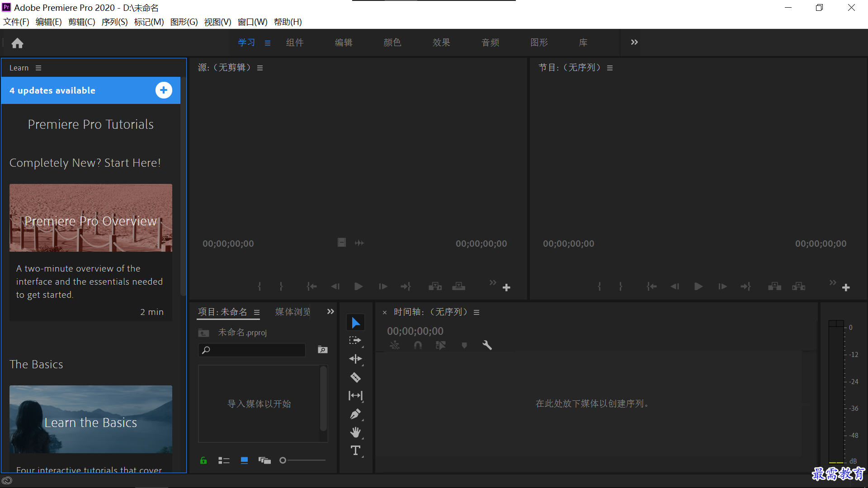Click the audio meter level bar
The width and height of the screenshot is (868, 488).
836,392
